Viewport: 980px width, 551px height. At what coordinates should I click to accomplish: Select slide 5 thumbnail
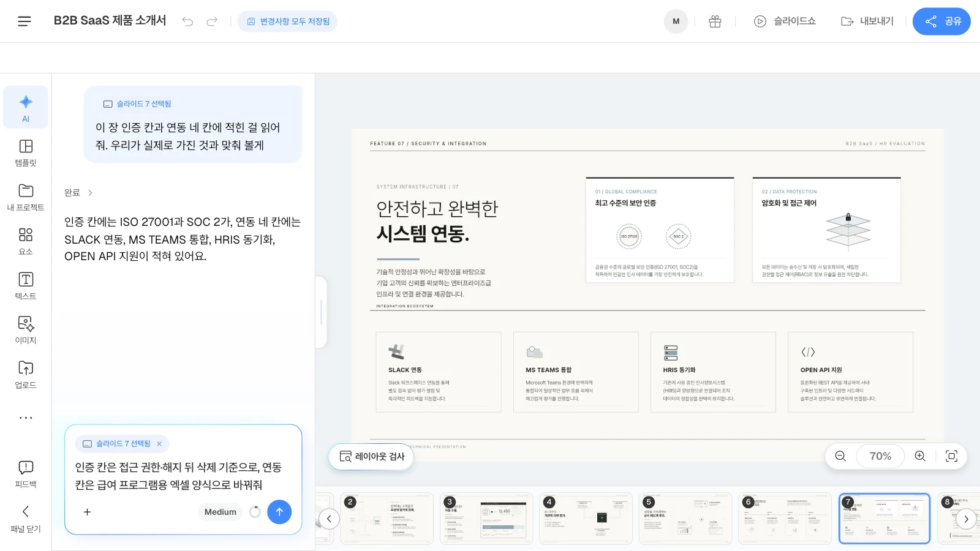point(685,519)
